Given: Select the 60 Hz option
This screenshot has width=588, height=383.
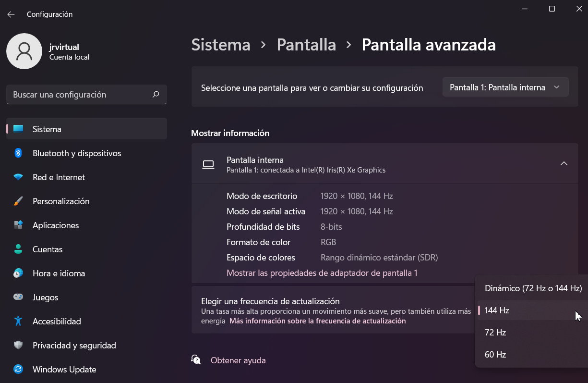Looking at the screenshot, I should pyautogui.click(x=495, y=354).
